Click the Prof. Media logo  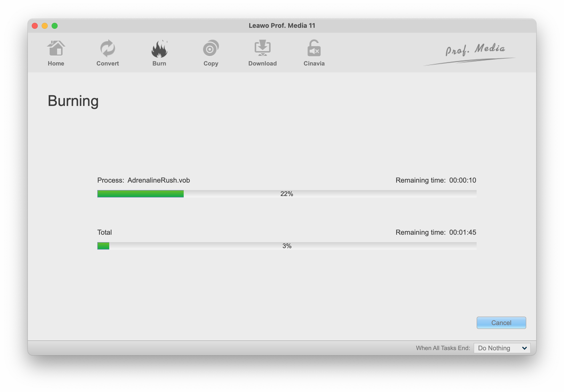475,50
